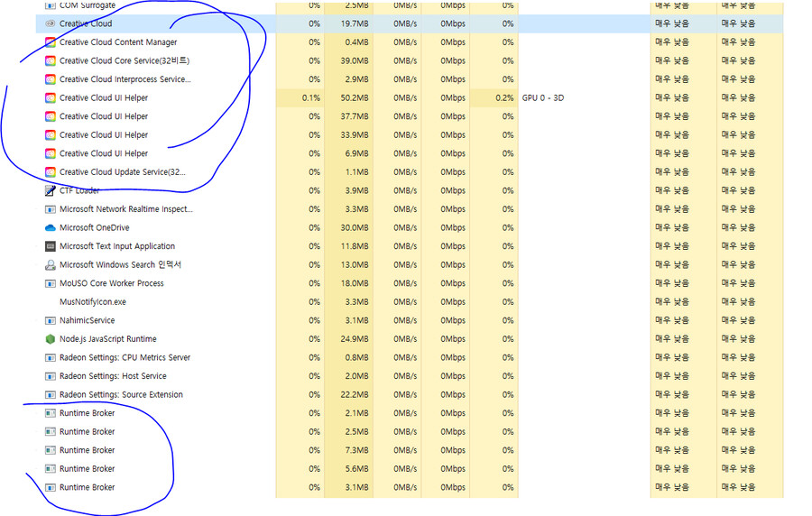Viewport: 812px width, 516px height.
Task: Select Creative Cloud Content Manager process name
Action: click(118, 41)
